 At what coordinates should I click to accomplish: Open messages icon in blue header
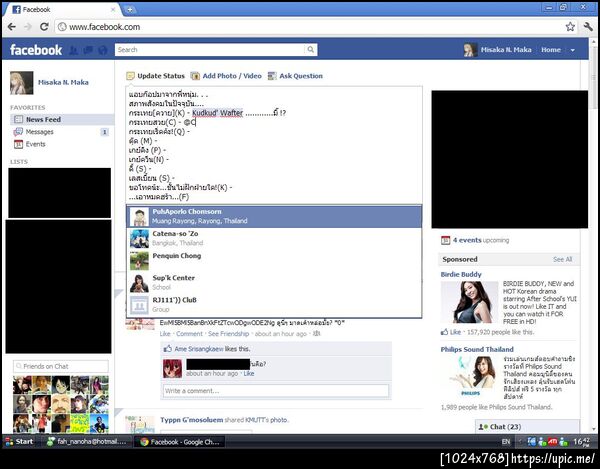[x=88, y=50]
